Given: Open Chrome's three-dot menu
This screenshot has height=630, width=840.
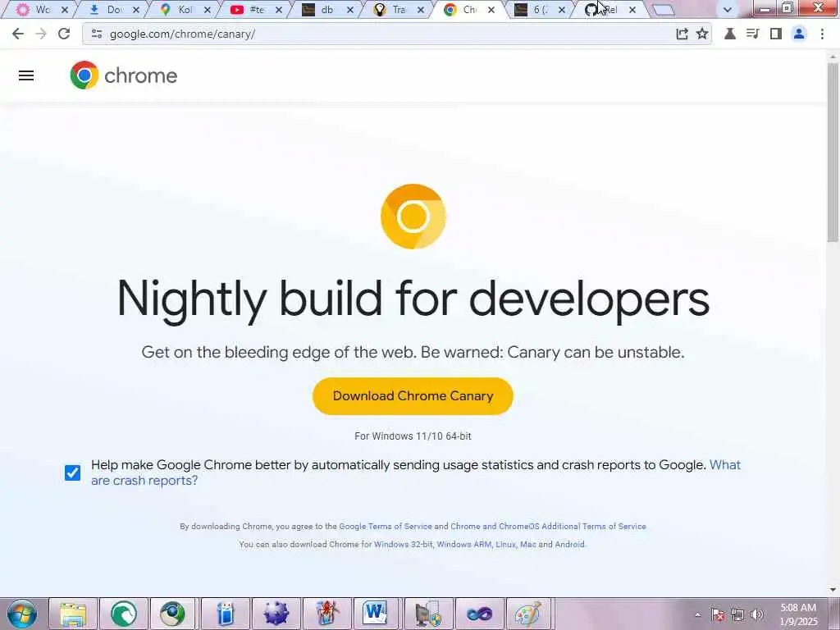Looking at the screenshot, I should [x=822, y=34].
